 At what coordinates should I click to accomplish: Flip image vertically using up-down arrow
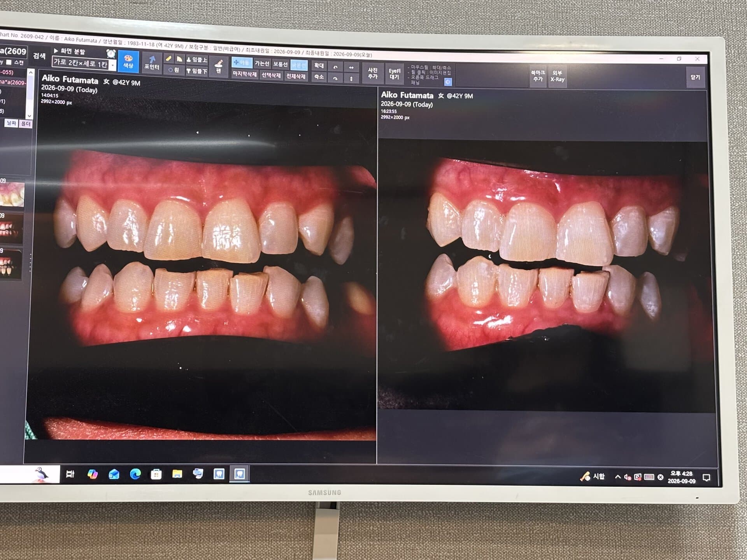351,79
